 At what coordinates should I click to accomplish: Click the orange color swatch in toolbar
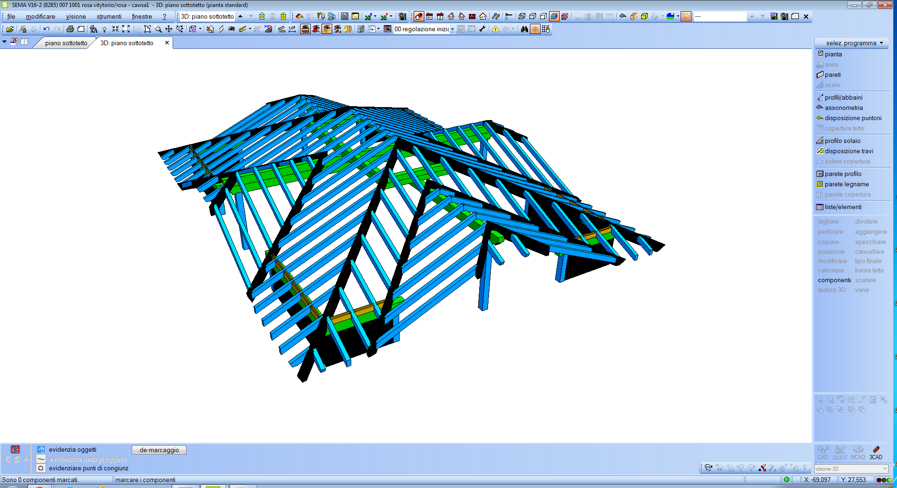coord(686,17)
